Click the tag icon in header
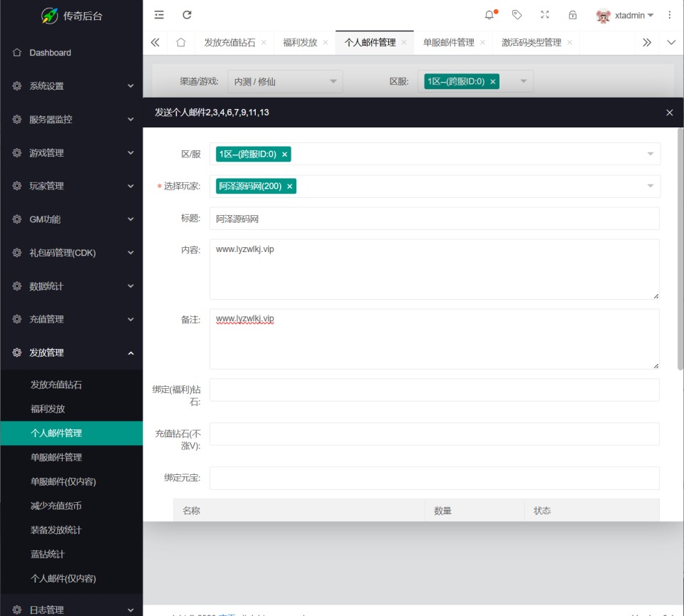The width and height of the screenshot is (684, 616). (x=517, y=14)
